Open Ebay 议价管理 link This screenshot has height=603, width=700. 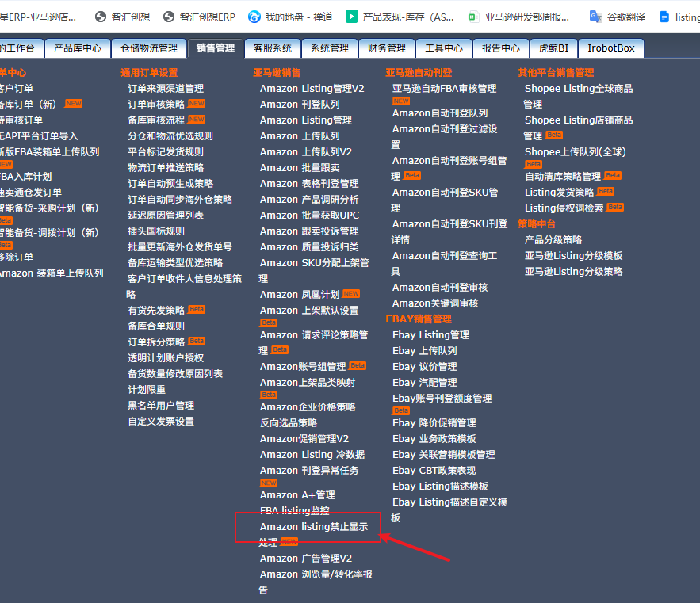coord(425,366)
